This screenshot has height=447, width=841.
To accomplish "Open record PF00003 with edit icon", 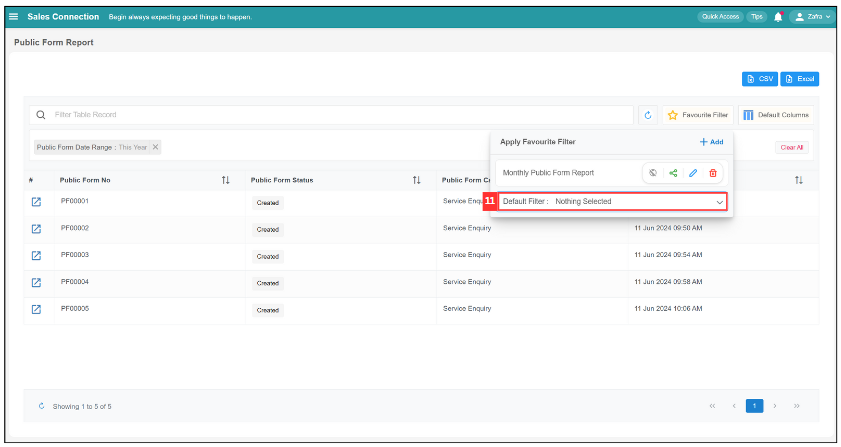I will [36, 255].
